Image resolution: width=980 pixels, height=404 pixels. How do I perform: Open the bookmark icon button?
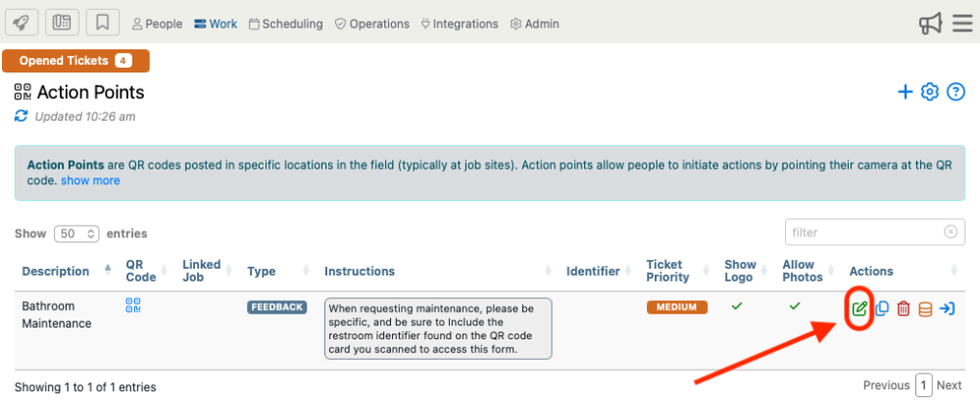102,23
